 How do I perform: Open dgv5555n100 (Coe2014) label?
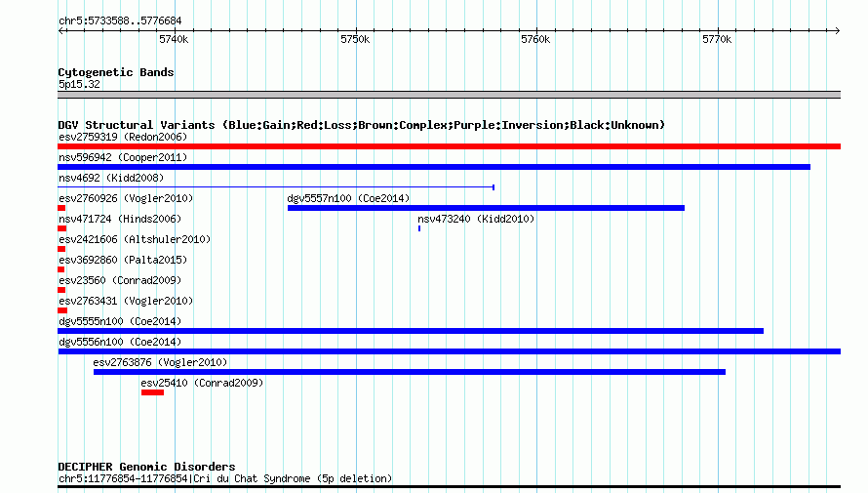pos(120,321)
